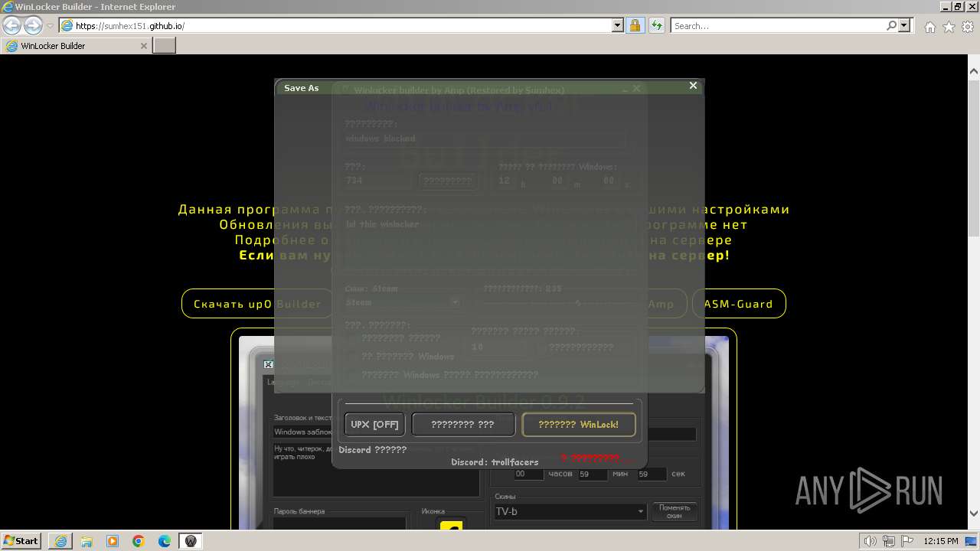Click the page scrollbar down arrow
980x551 pixels.
point(973,514)
